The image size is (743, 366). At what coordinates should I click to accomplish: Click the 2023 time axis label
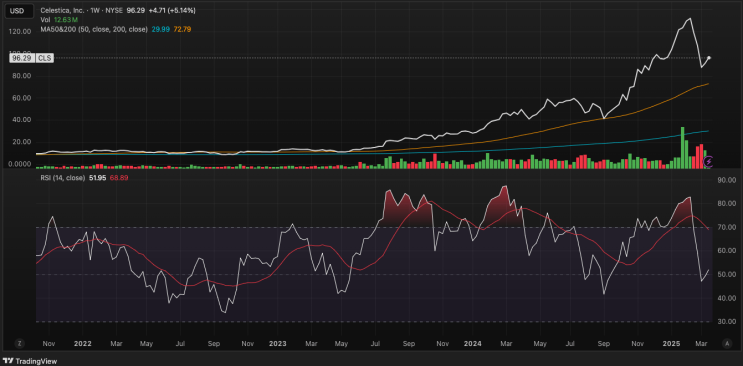[x=278, y=343]
